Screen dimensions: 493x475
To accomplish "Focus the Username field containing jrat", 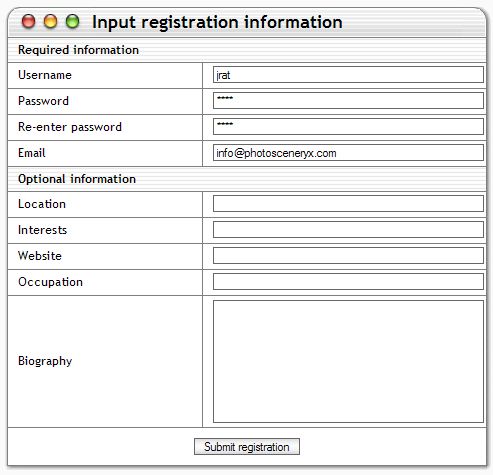I will 348,75.
